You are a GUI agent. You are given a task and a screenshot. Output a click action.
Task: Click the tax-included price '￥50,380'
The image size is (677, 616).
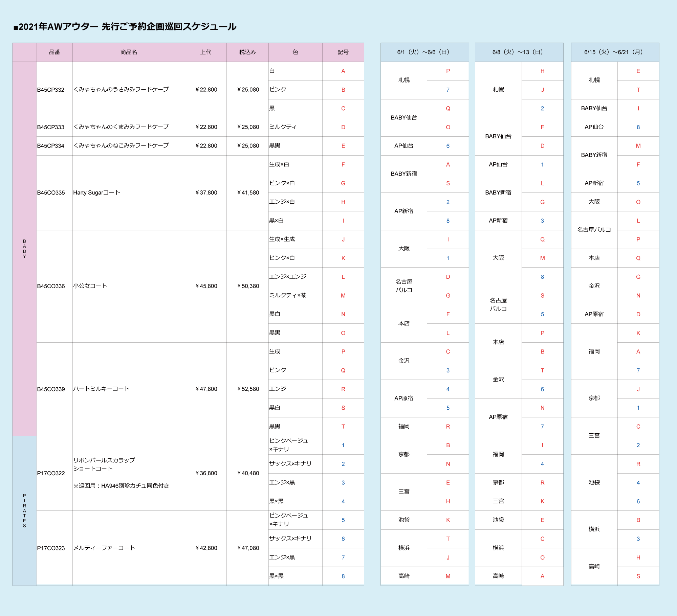click(248, 286)
